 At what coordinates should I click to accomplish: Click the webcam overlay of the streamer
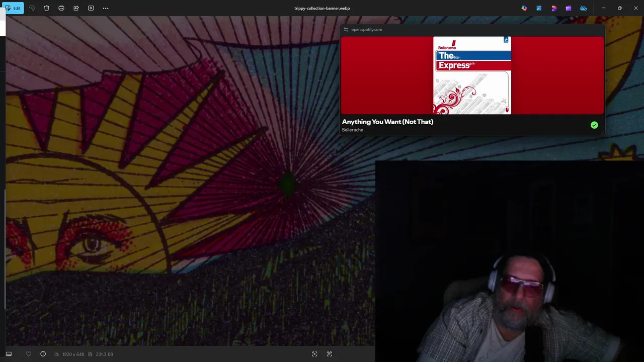510,261
